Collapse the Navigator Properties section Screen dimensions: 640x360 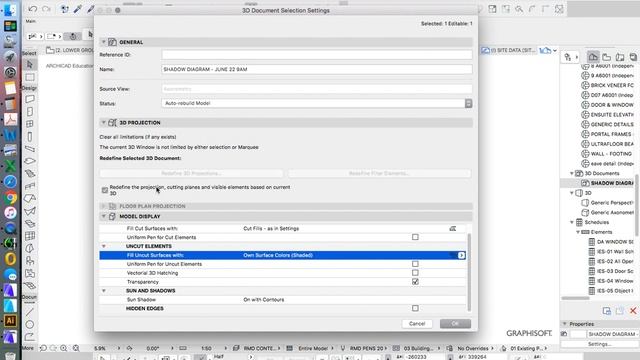point(565,324)
